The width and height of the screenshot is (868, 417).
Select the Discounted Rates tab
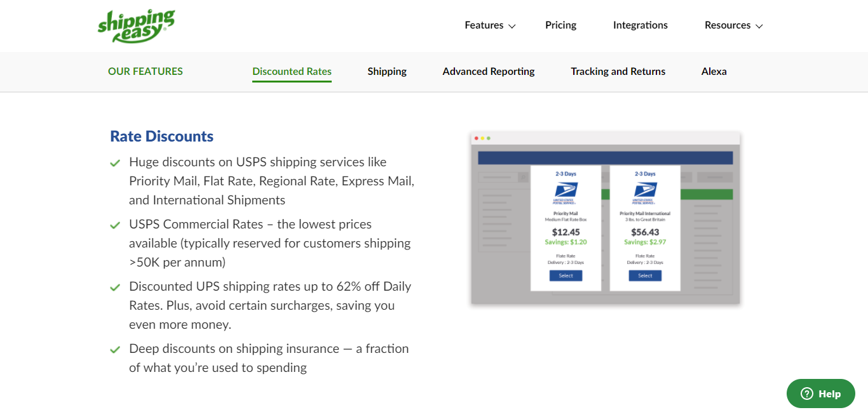[292, 72]
